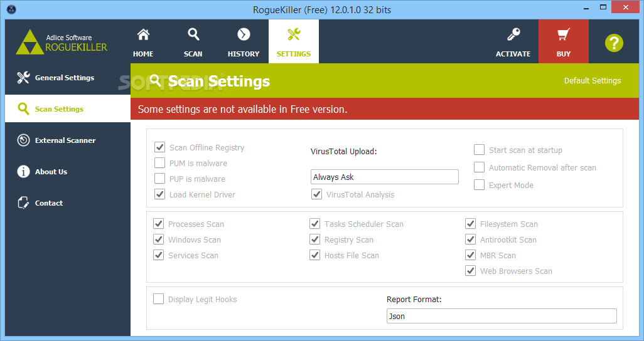Enable Automatic Removal after scan
Viewport: 644px width, 341px height.
point(480,167)
